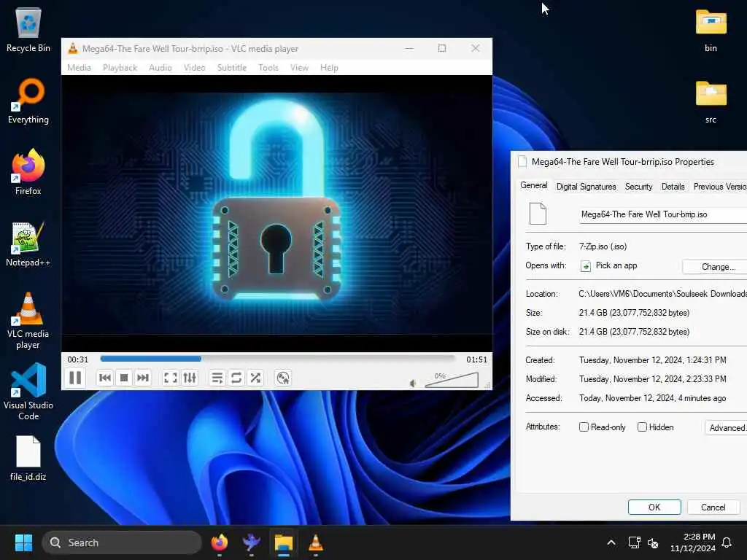The height and width of the screenshot is (560, 747).
Task: Confirm Properties dialog with OK
Action: pyautogui.click(x=654, y=507)
